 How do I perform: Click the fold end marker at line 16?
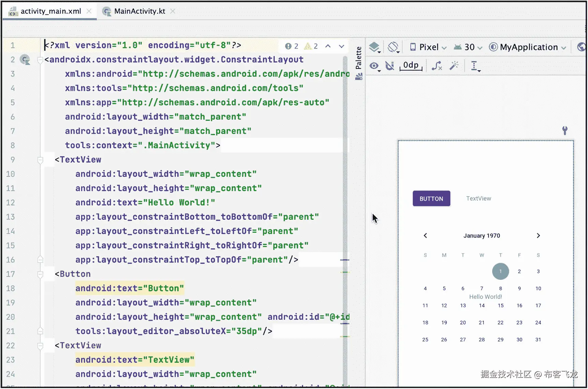click(40, 260)
